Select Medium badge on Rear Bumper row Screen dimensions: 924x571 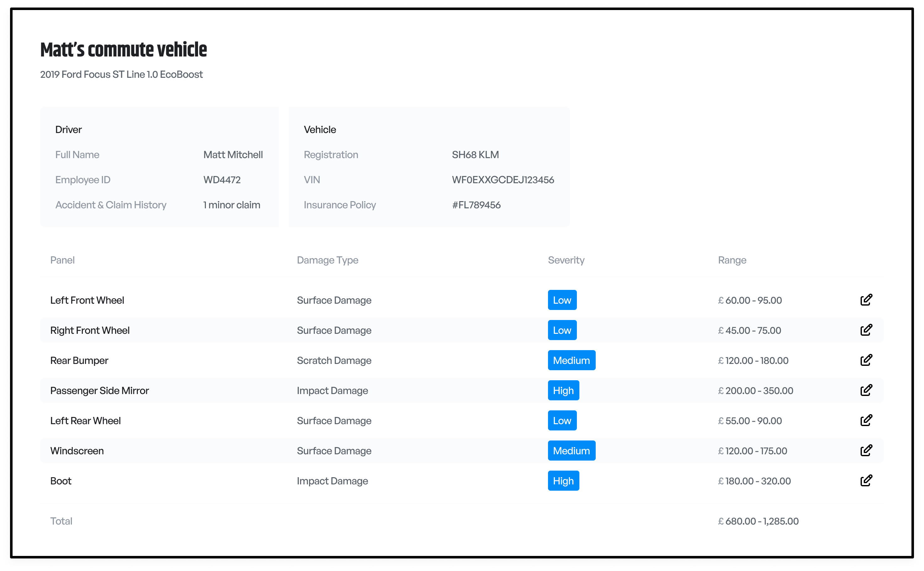[x=571, y=360]
